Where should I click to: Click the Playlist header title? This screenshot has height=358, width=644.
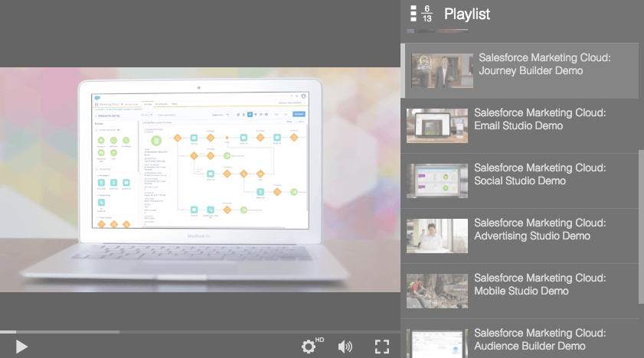[x=467, y=14]
